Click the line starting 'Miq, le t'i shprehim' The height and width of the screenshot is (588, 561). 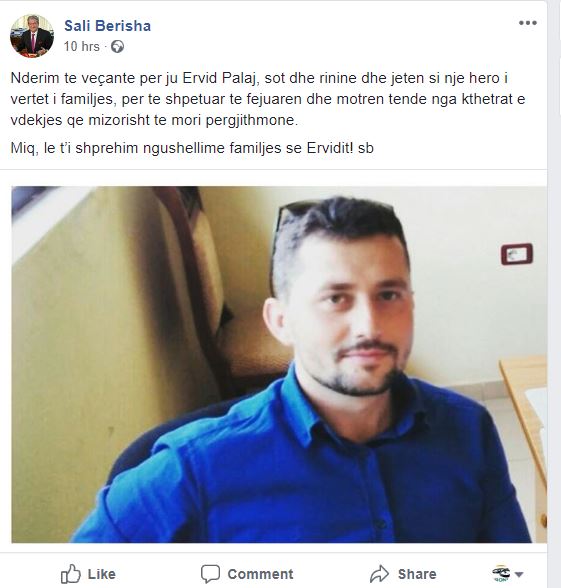192,148
